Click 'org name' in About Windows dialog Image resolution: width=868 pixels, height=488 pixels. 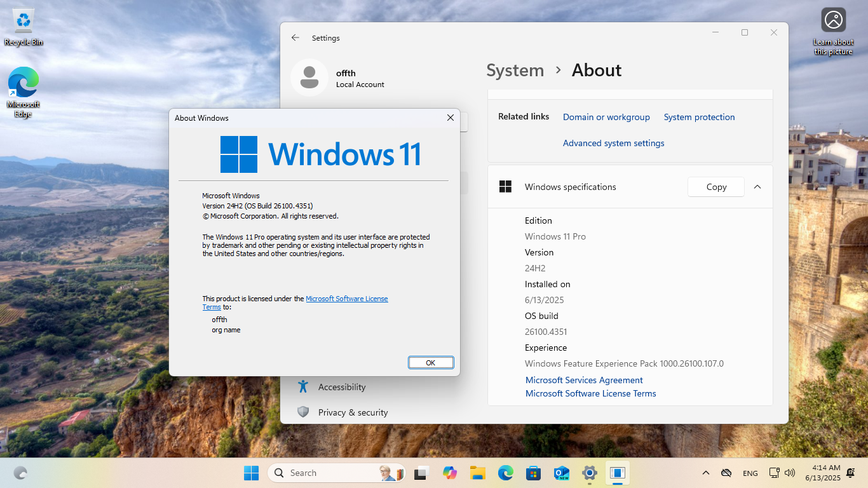coord(226,330)
